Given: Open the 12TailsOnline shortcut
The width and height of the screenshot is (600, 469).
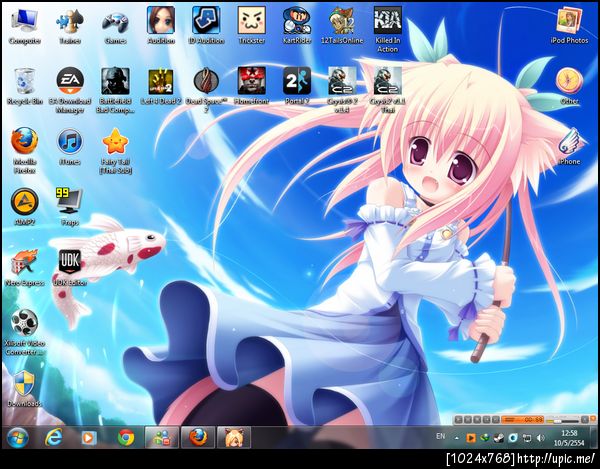Looking at the screenshot, I should click(342, 26).
